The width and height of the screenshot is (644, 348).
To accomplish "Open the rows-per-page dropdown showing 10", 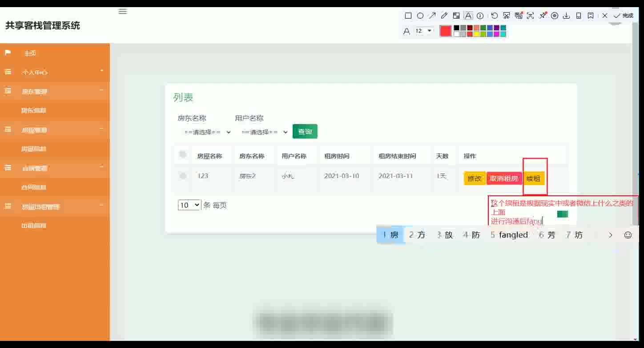I will click(189, 205).
